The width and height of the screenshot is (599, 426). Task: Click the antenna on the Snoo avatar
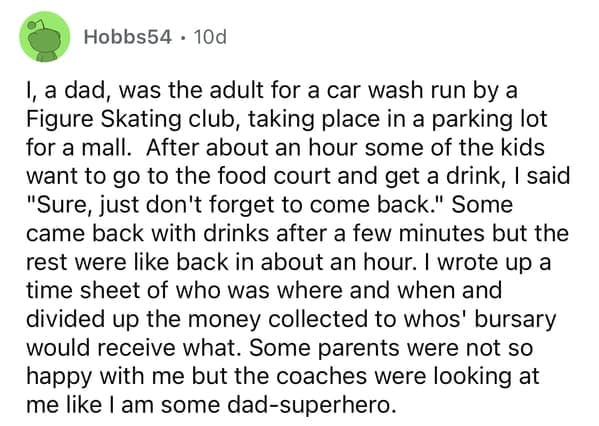37,26
